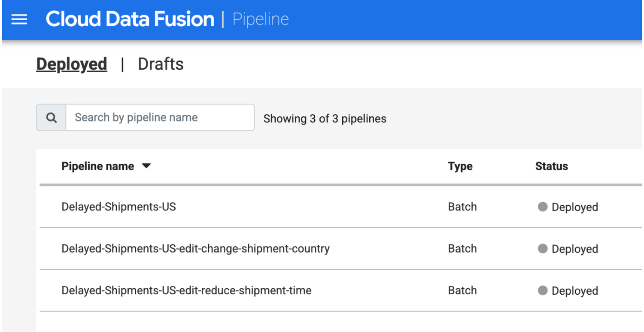Click the Showing 3 of 3 pipelines text
The width and height of the screenshot is (644, 332).
(325, 119)
